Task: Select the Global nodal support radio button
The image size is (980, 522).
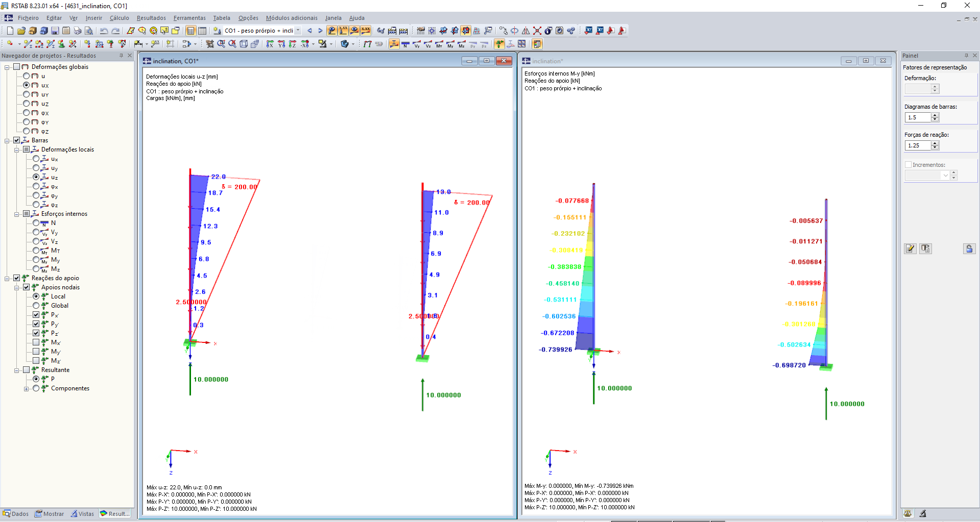Action: click(x=36, y=306)
